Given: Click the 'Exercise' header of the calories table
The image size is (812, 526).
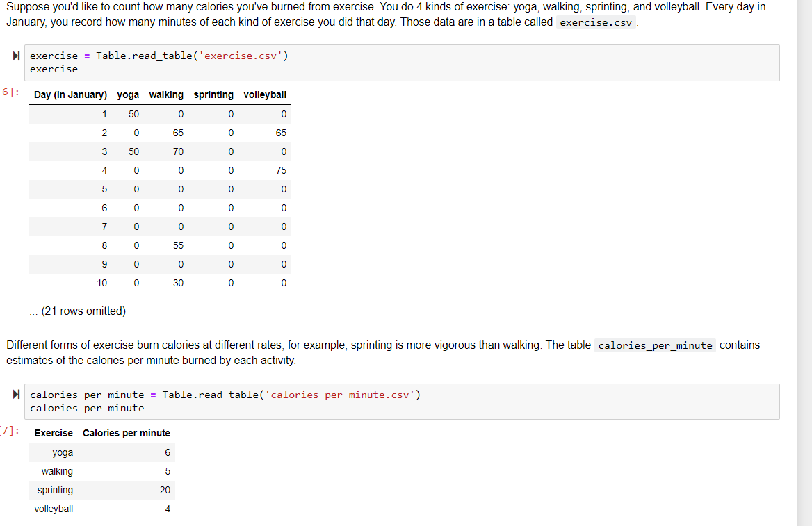Looking at the screenshot, I should point(53,433).
